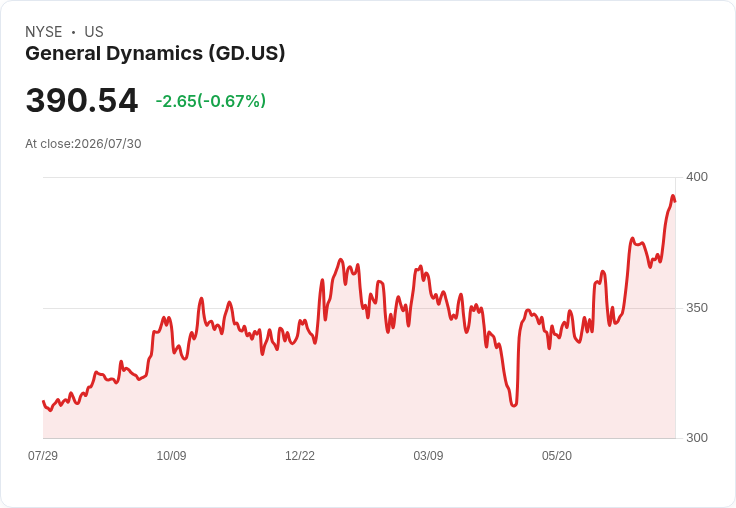This screenshot has height=508, width=736.
Task: Click the latest price endpoint of chart line
Action: click(x=675, y=201)
